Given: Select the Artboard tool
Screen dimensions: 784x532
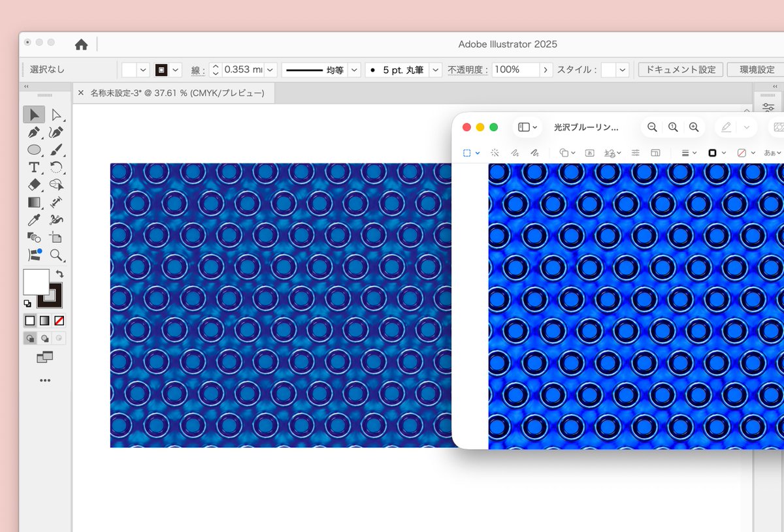Looking at the screenshot, I should (x=56, y=238).
